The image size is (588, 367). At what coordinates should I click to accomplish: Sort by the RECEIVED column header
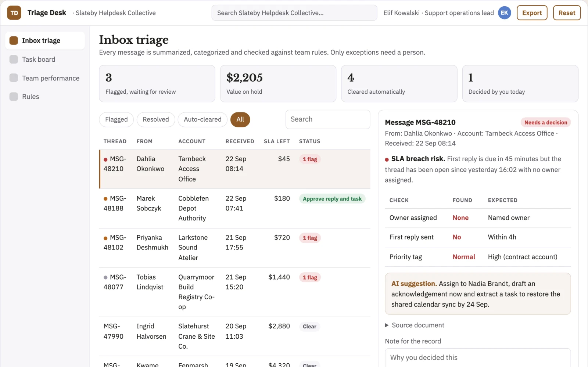[x=240, y=141]
